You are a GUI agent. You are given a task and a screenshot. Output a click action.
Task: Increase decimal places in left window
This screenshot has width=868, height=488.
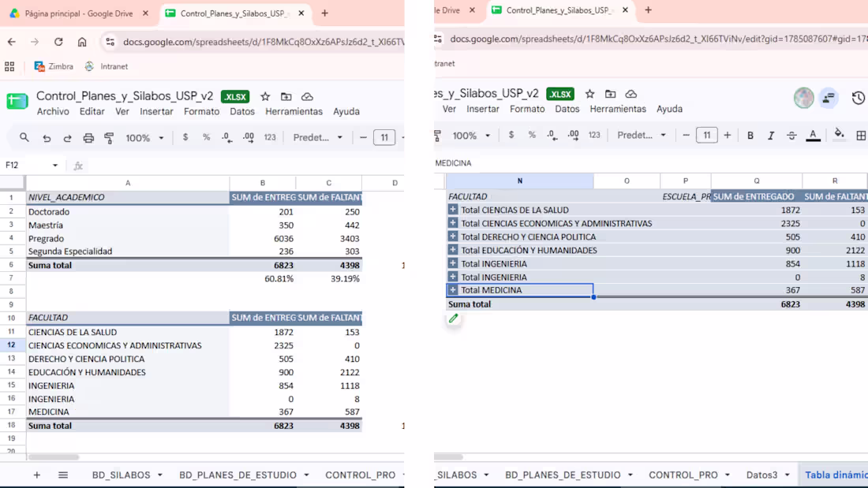[248, 137]
